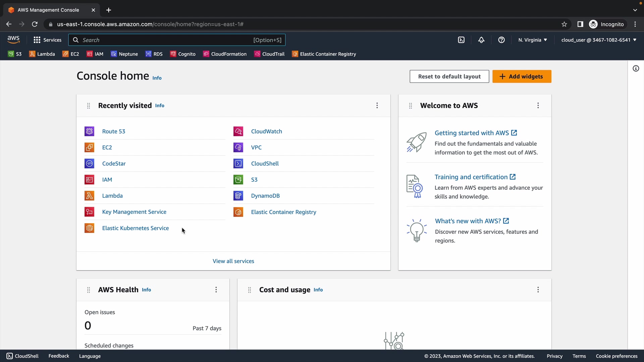Image resolution: width=644 pixels, height=362 pixels.
Task: Open Cost and usage widget options menu
Action: coord(538,290)
